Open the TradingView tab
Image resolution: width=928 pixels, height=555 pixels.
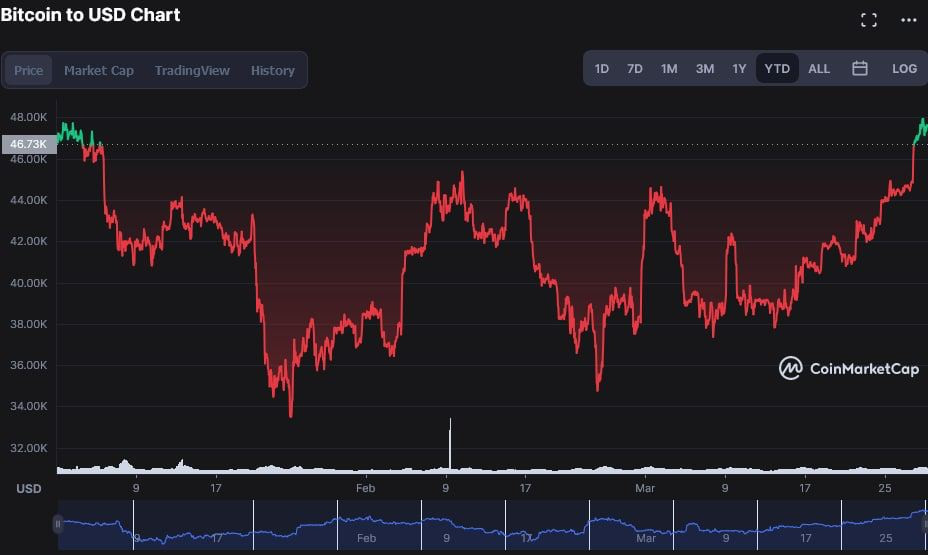(192, 70)
